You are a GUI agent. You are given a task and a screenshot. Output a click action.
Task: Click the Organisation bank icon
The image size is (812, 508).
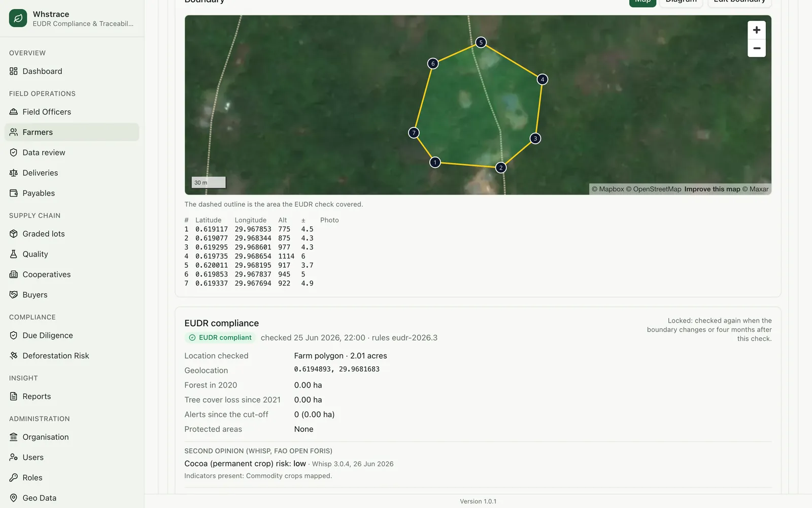click(x=14, y=437)
